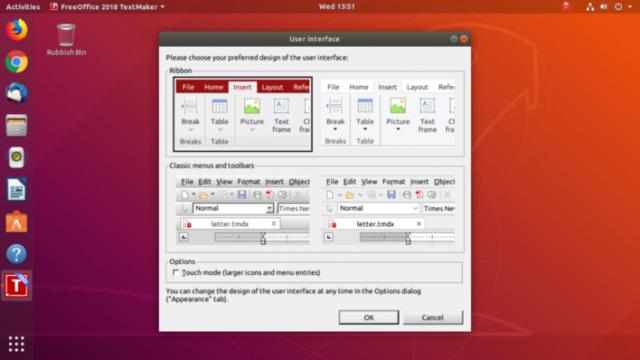The height and width of the screenshot is (360, 640).
Task: Open LibreOffice Writer from the dock
Action: [x=16, y=189]
